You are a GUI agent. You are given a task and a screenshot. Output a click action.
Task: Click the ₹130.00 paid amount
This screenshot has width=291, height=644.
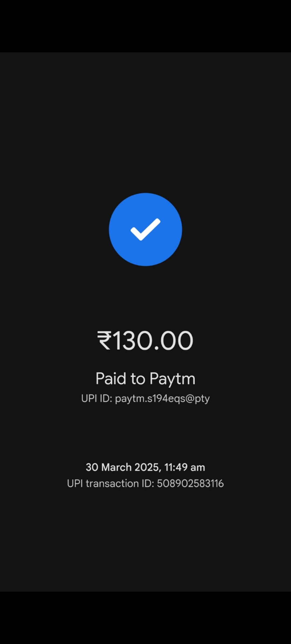coord(145,341)
